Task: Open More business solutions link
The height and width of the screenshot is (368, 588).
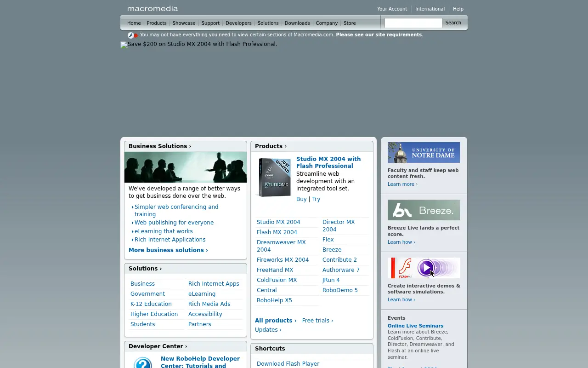Action: (x=168, y=250)
